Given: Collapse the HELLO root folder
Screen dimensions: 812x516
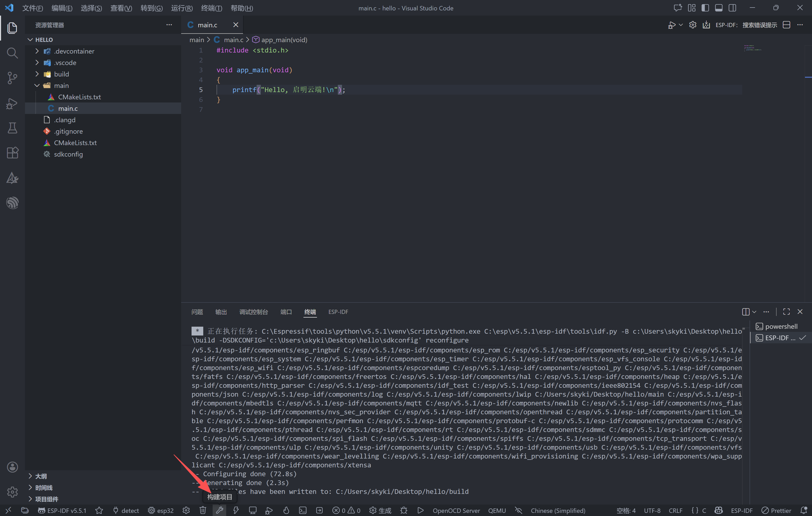Looking at the screenshot, I should 30,40.
